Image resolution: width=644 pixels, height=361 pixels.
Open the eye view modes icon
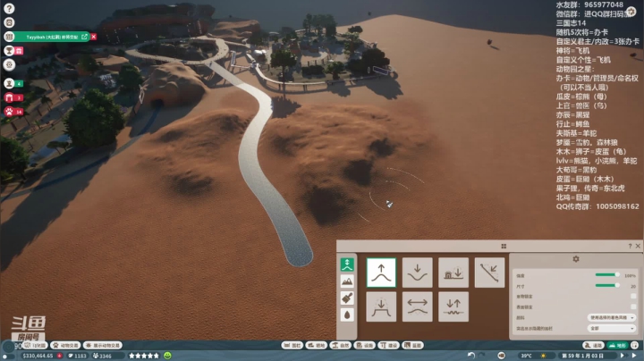(9, 64)
